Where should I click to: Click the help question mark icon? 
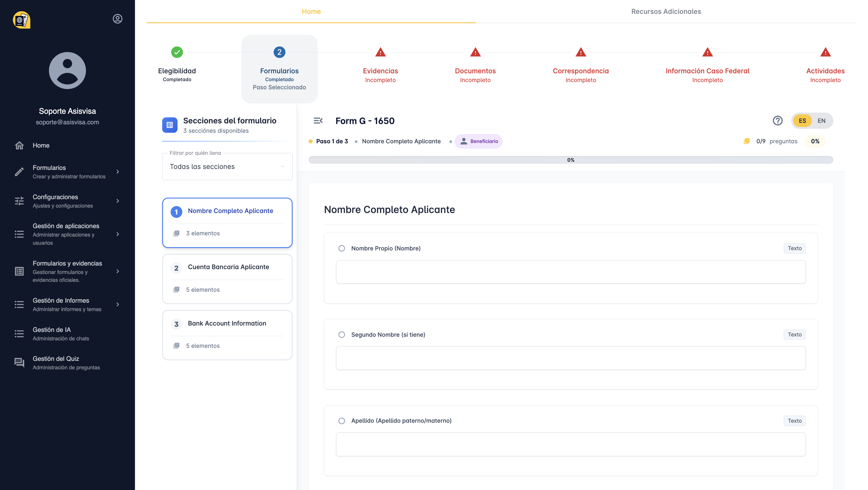click(777, 121)
